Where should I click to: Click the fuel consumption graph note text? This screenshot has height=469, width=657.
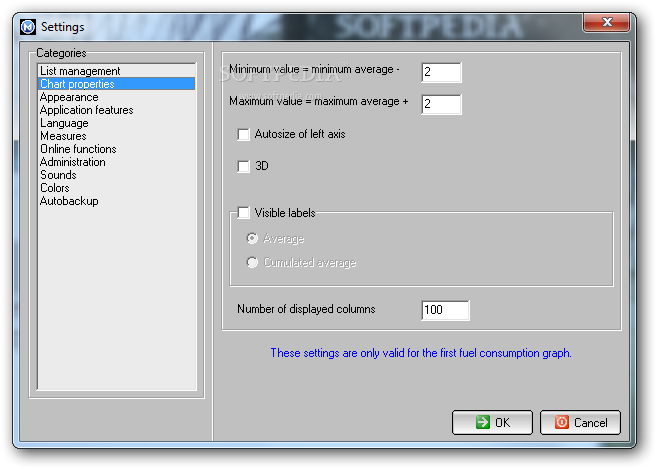(x=421, y=353)
